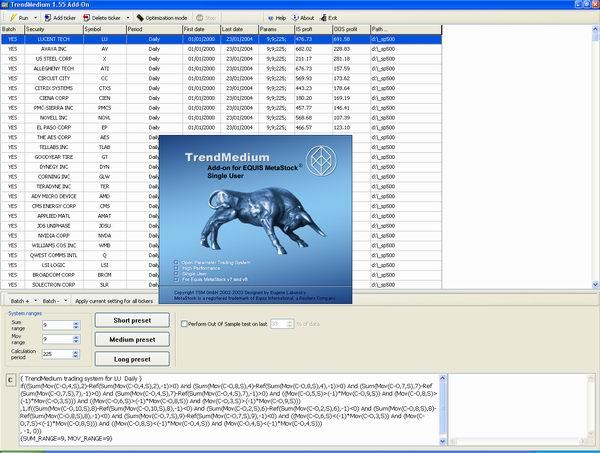Viewport: 600px width, 453px height.
Task: Sort by the Symbol column header
Action: [x=105, y=29]
